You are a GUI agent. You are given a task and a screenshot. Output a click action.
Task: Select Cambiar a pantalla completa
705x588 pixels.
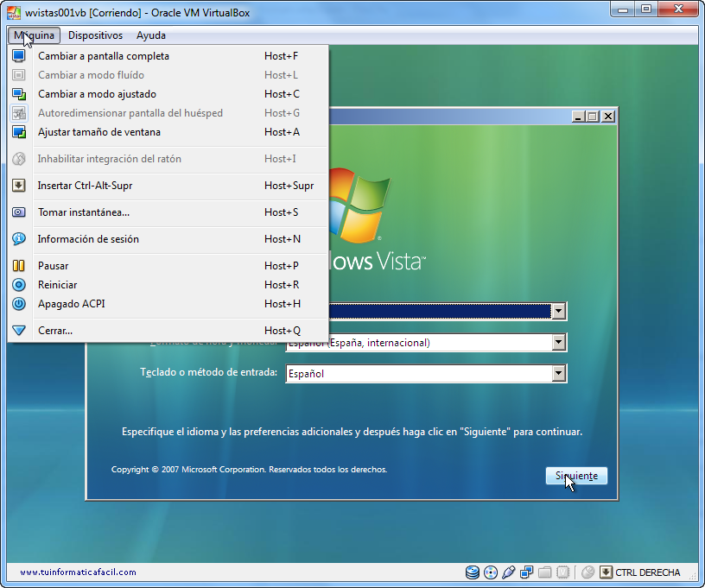coord(168,56)
